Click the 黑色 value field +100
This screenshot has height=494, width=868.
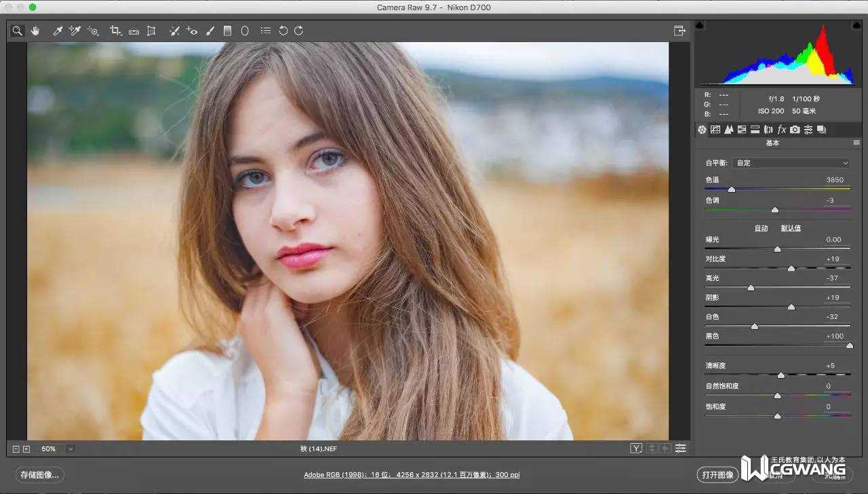click(835, 336)
